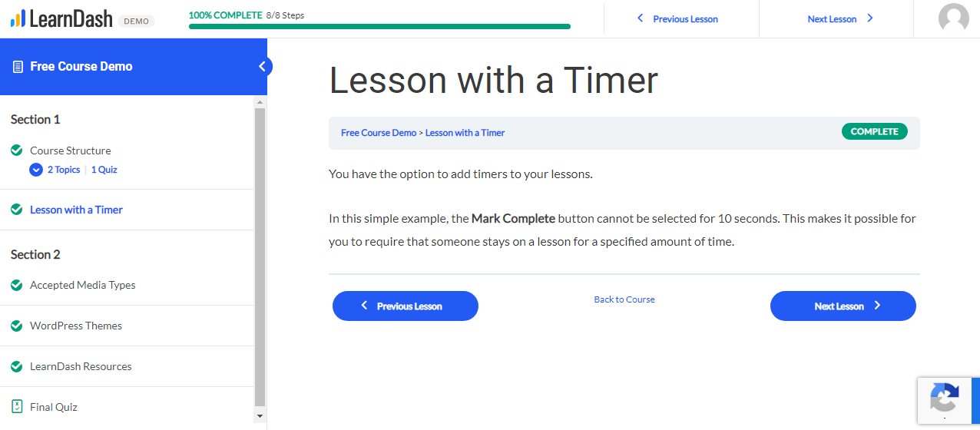Click the checkmark beside LearnDash Resources
The image size is (980, 430).
(17, 366)
